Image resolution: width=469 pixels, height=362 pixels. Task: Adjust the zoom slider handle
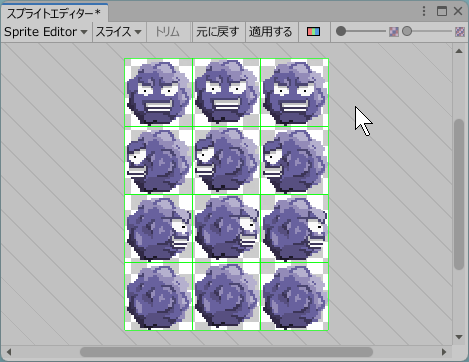click(x=341, y=31)
